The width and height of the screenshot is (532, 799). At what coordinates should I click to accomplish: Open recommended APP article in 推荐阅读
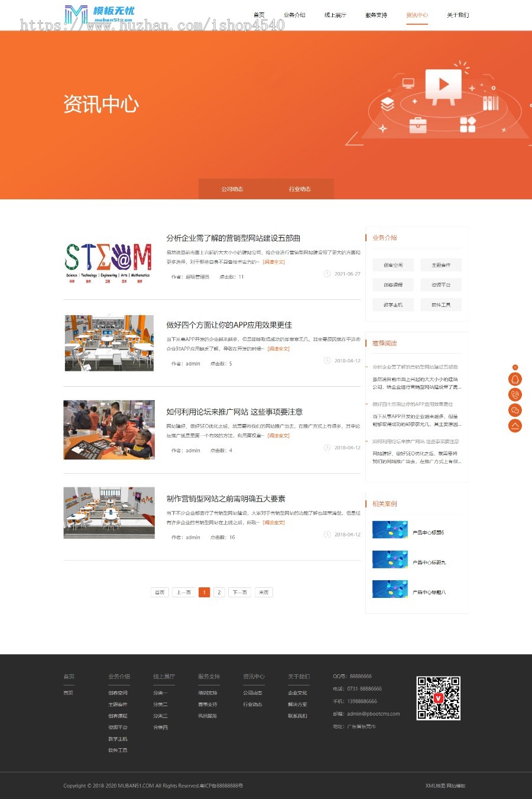(x=413, y=405)
